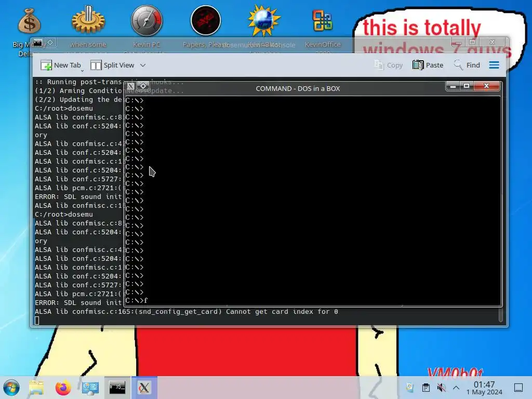Open Find in Konsole toolbar
The height and width of the screenshot is (399, 532).
pyautogui.click(x=467, y=65)
